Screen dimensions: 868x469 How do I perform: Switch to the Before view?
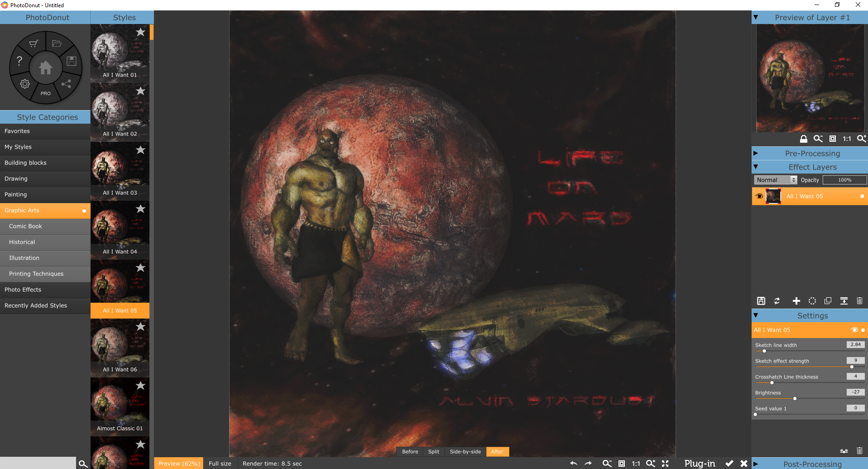click(x=410, y=451)
